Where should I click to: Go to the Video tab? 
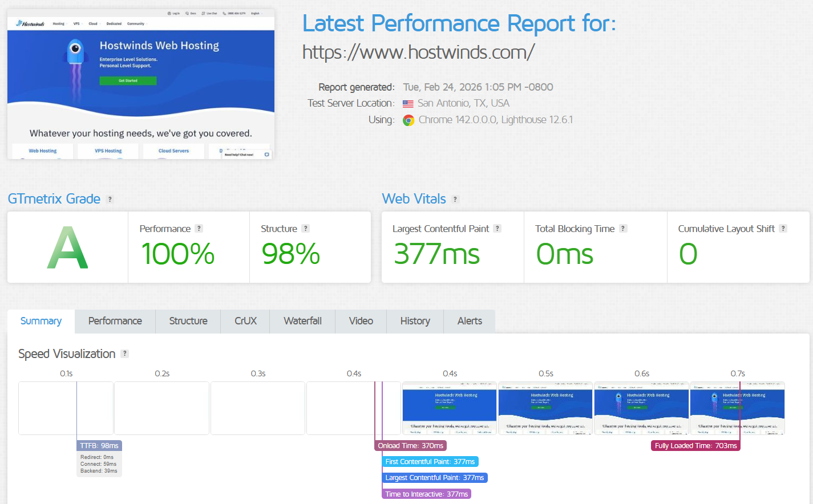click(361, 321)
